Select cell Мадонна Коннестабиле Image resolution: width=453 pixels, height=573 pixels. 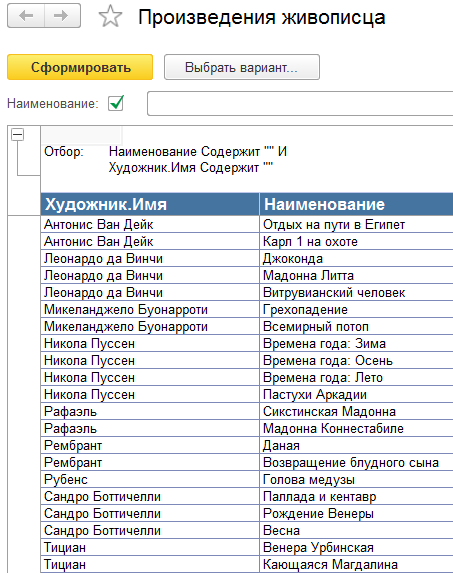[356, 428]
